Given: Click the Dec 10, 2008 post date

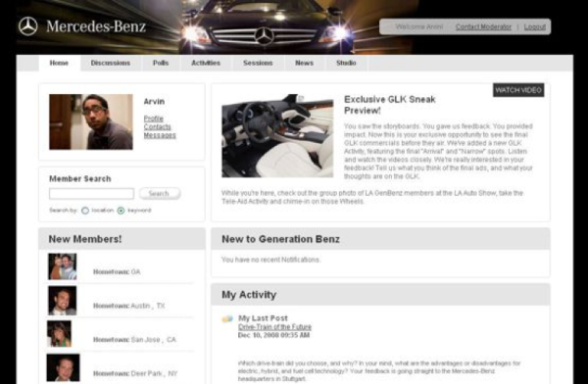Looking at the screenshot, I should pos(273,335).
